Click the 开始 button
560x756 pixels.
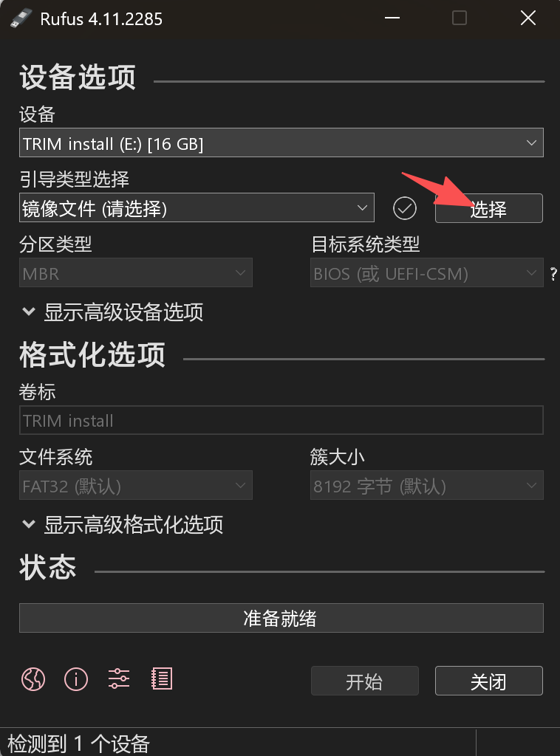coord(365,681)
